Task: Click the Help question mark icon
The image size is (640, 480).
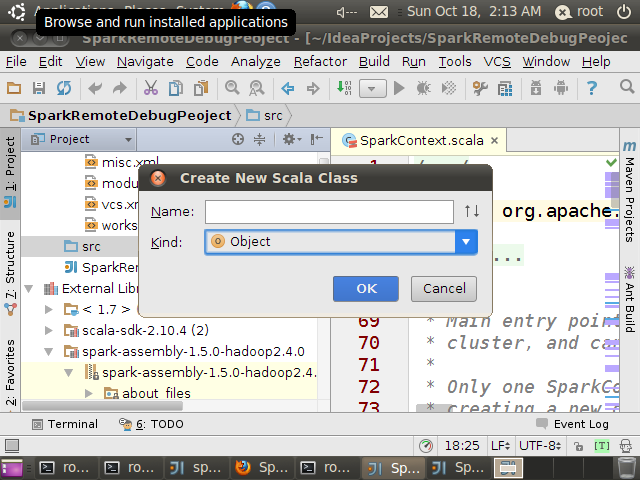Action: click(591, 88)
